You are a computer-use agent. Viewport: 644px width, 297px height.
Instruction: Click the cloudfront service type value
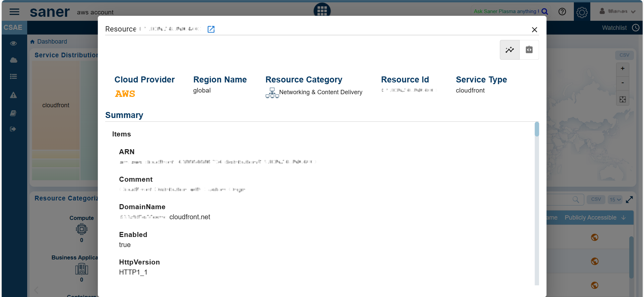click(470, 91)
